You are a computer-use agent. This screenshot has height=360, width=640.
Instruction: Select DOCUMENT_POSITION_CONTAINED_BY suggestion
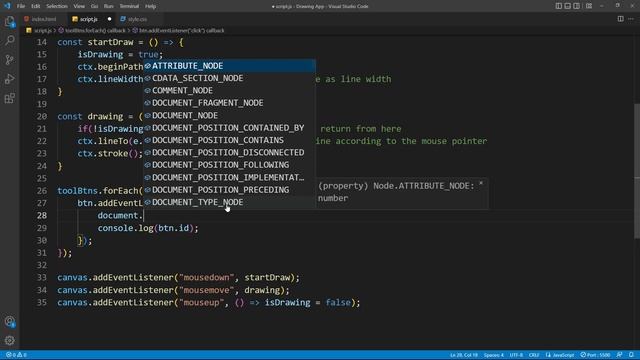pos(229,128)
